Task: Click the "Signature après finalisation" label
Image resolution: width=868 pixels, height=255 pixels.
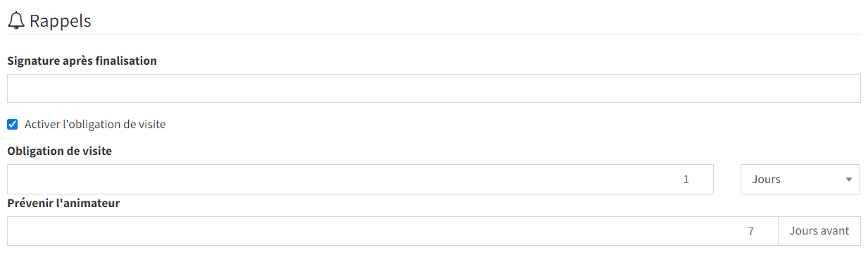Action: click(x=82, y=61)
